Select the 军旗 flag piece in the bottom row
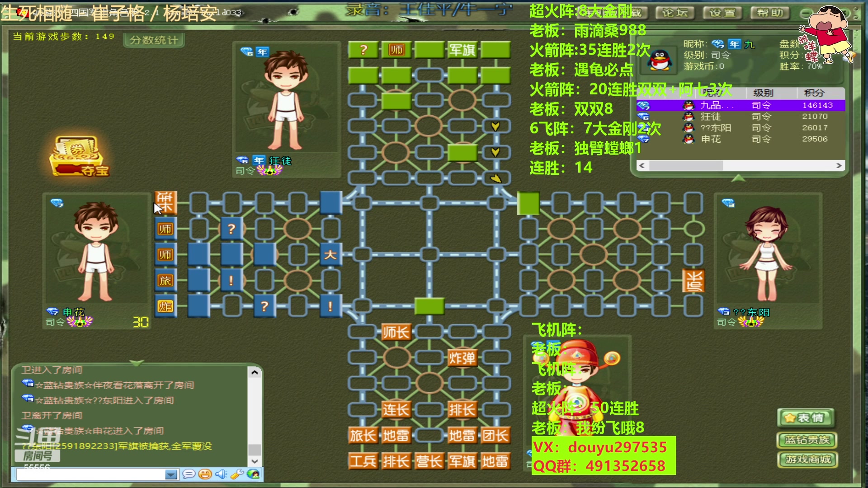The height and width of the screenshot is (488, 868). [x=462, y=461]
